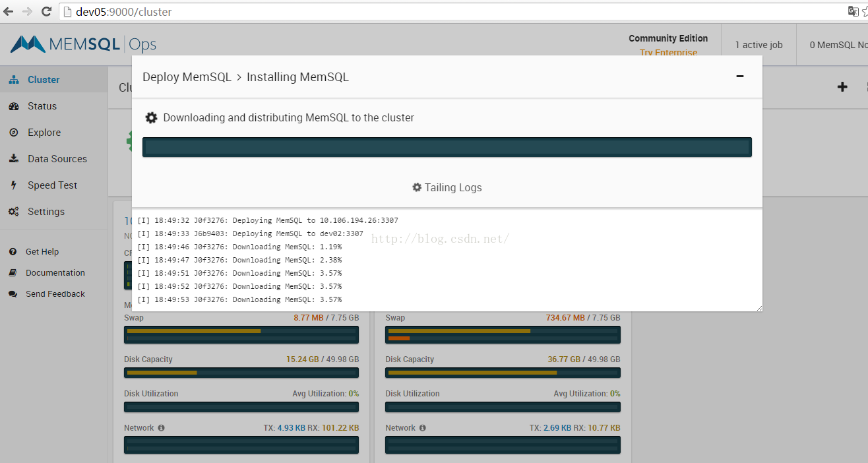Click the Speed Test lightning icon
The width and height of the screenshot is (868, 463).
[13, 185]
